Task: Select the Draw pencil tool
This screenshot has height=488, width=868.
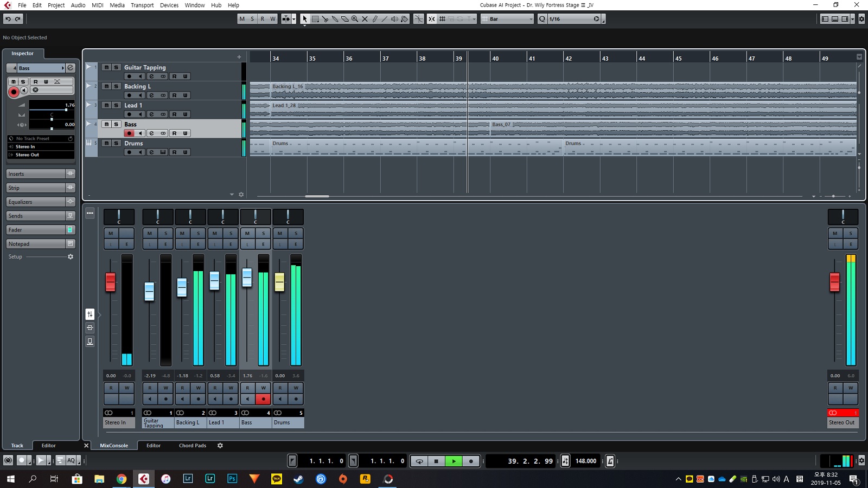Action: coord(375,19)
